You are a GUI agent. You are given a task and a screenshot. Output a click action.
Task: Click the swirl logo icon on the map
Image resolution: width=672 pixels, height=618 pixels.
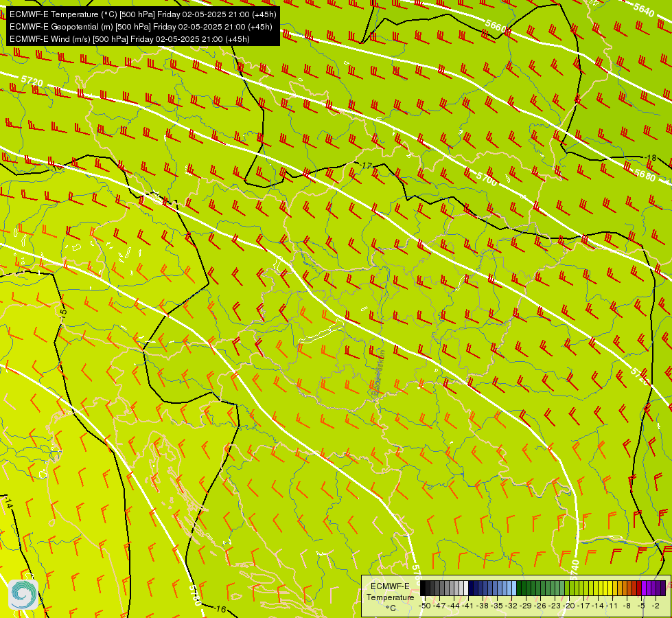tap(23, 595)
